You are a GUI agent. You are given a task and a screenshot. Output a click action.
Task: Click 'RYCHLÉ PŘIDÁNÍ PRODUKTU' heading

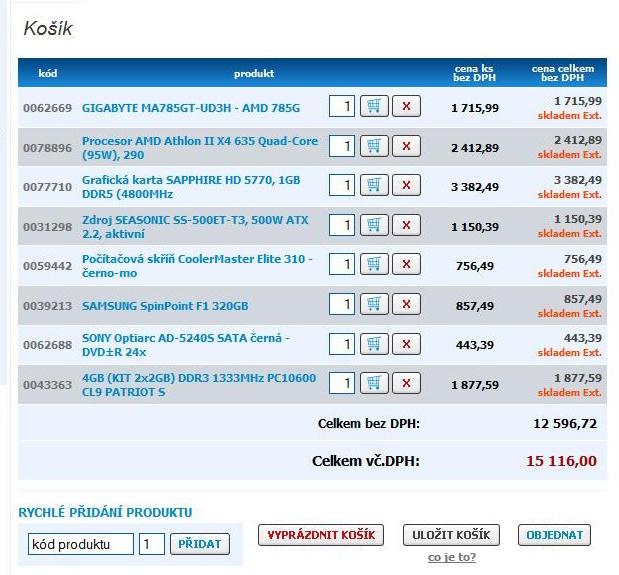click(x=105, y=512)
